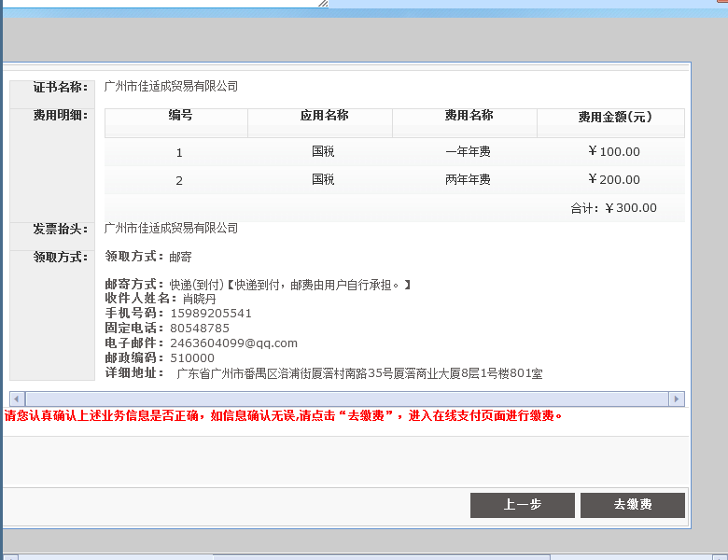
Task: Click the horizontal scrollbar track
Action: pyautogui.click(x=347, y=399)
